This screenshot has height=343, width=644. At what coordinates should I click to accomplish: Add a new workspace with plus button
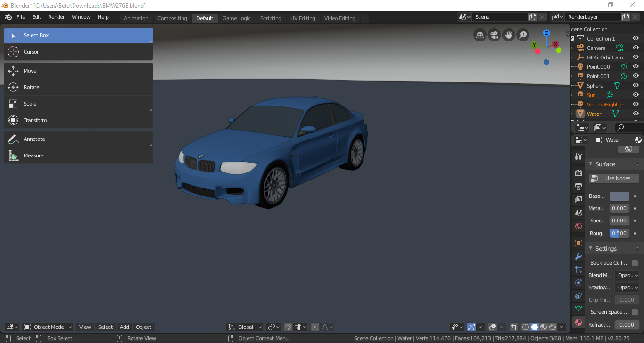tap(365, 18)
